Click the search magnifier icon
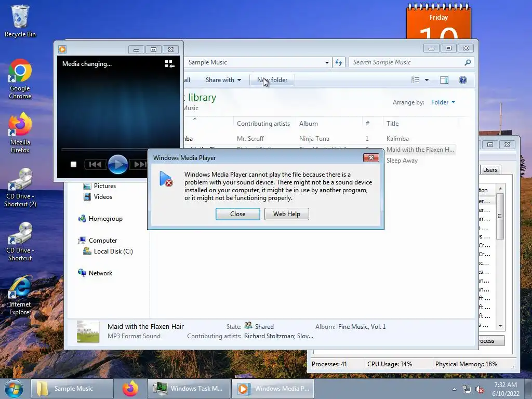Screen dimensions: 532x399 click(x=468, y=62)
